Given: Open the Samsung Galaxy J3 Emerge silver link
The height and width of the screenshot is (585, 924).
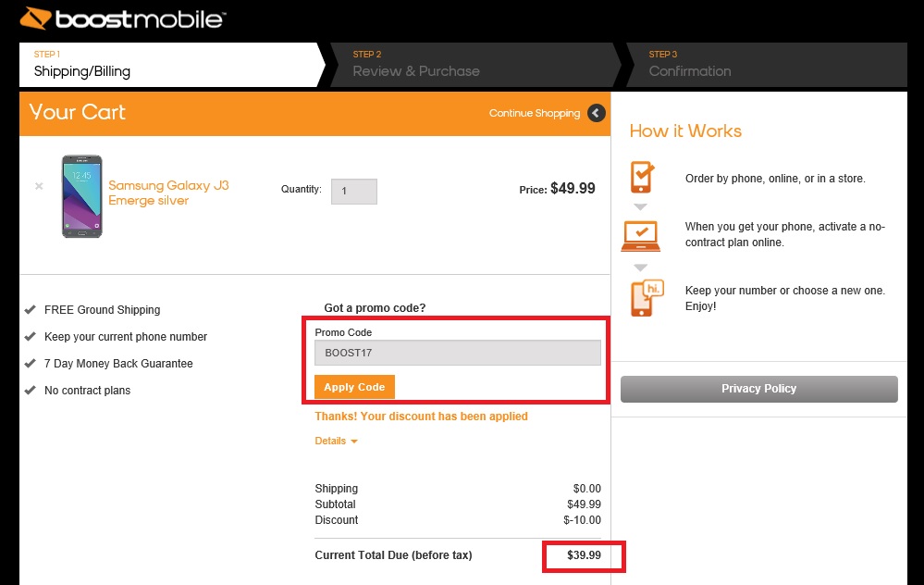Looking at the screenshot, I should pos(168,193).
